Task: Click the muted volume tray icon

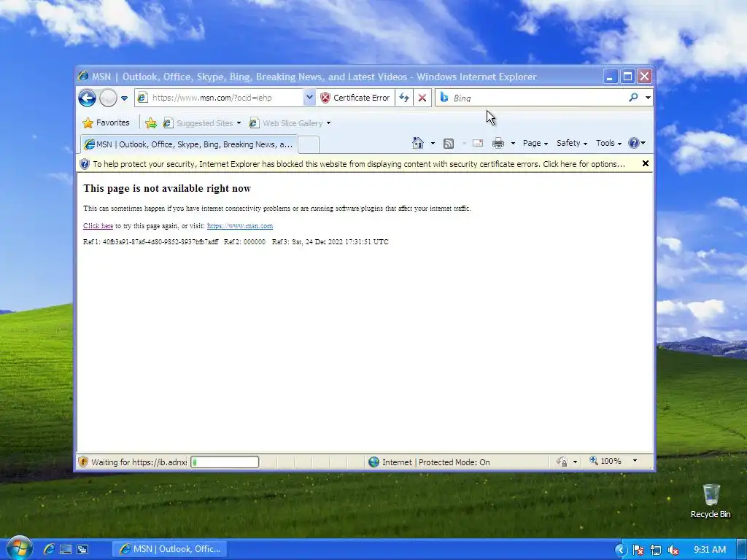Action: [x=673, y=550]
